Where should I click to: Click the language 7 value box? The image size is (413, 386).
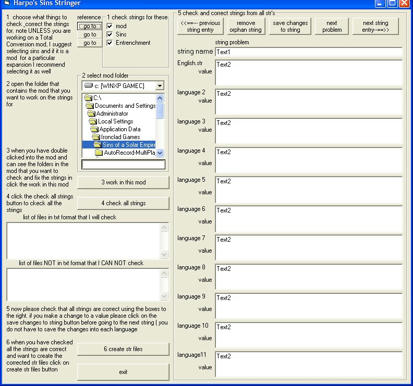click(x=309, y=248)
